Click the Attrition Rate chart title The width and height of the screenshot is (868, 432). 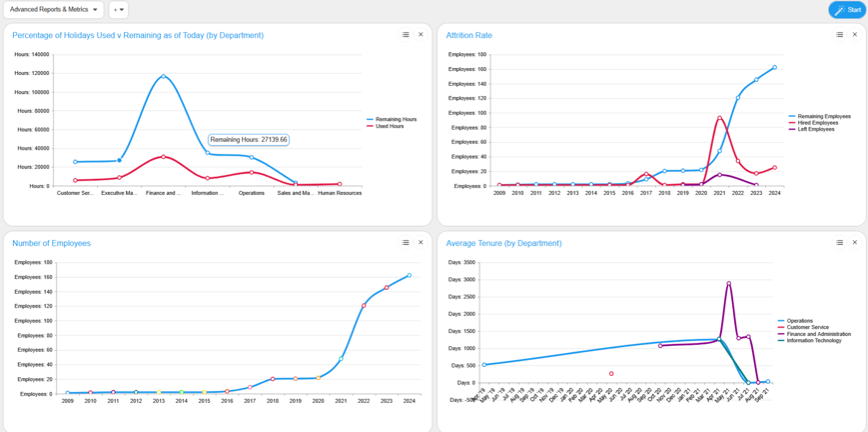[x=468, y=35]
